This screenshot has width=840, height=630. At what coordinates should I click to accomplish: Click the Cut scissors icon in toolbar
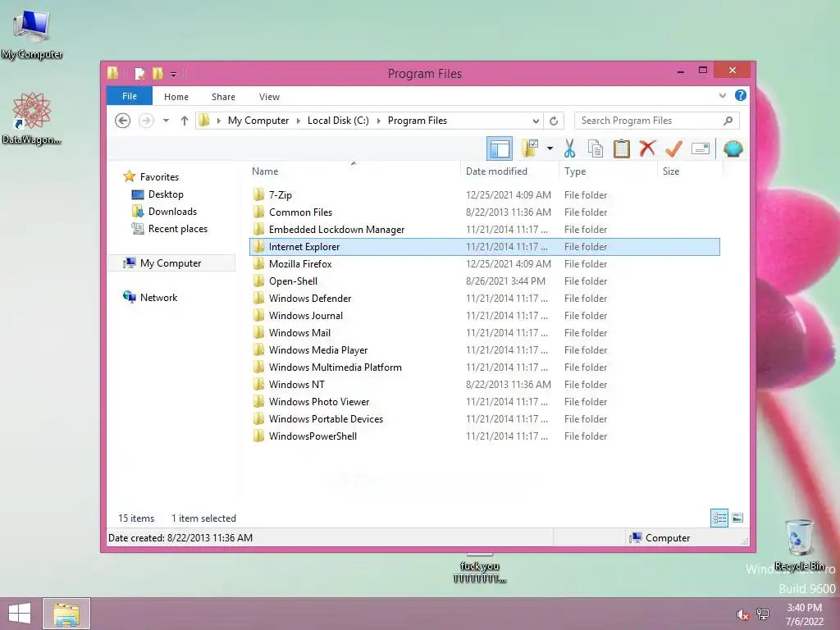(x=569, y=148)
